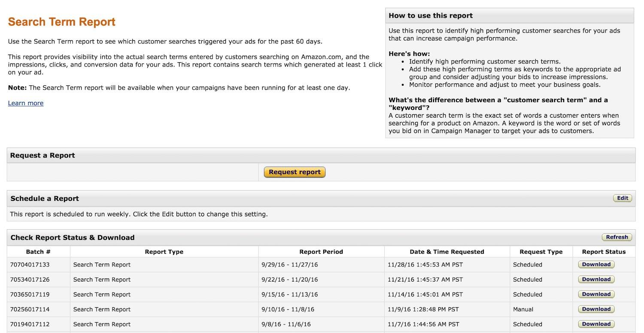Download report batch 70704017133
This screenshot has width=644, height=333.
point(596,264)
